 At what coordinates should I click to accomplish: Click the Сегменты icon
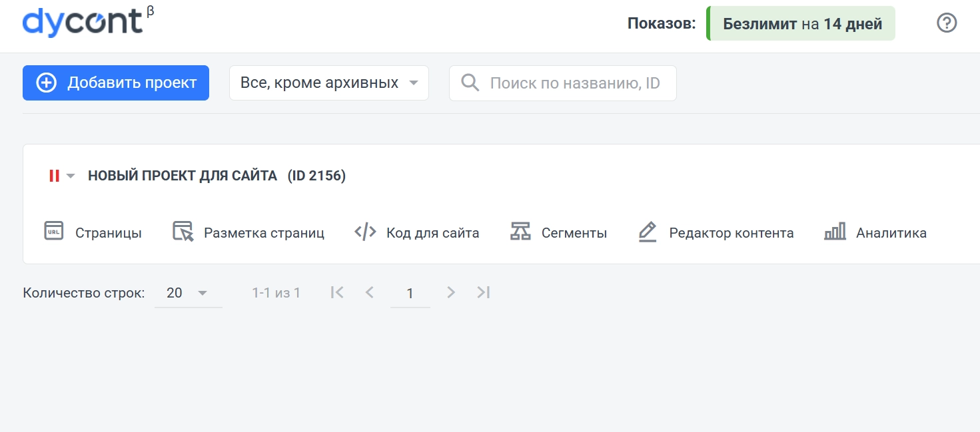(x=520, y=232)
